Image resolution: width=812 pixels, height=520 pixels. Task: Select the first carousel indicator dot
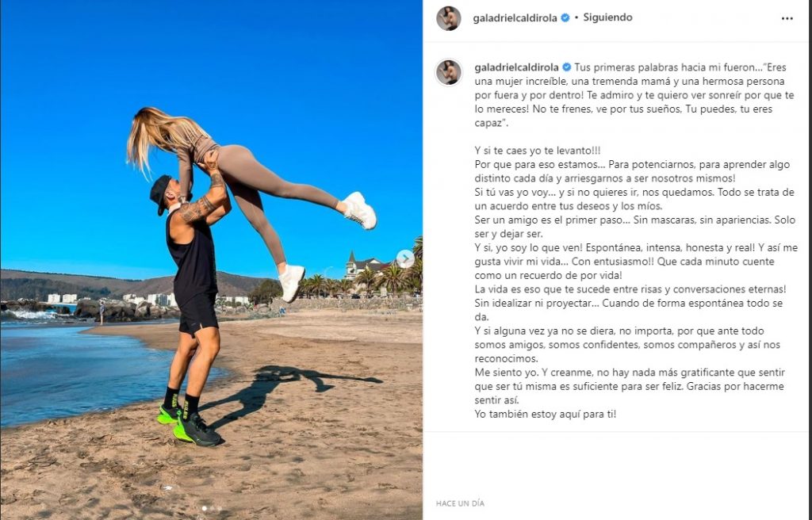(x=204, y=509)
